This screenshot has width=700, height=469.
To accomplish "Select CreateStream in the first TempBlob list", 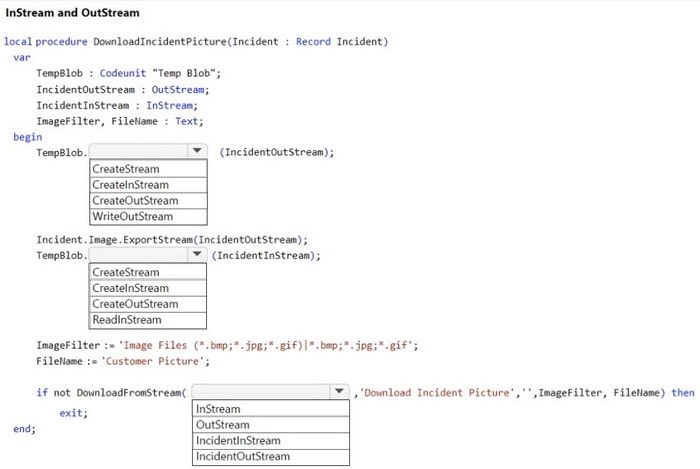I will click(x=125, y=169).
